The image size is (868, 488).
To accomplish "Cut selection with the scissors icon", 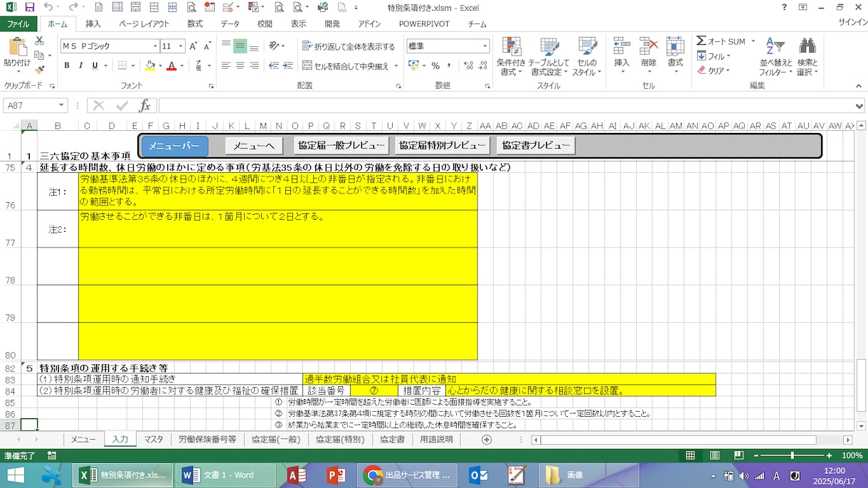I will pos(40,41).
